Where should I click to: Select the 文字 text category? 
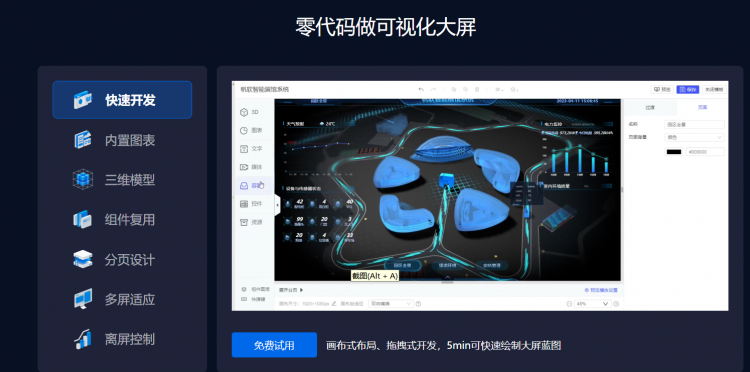click(x=253, y=149)
